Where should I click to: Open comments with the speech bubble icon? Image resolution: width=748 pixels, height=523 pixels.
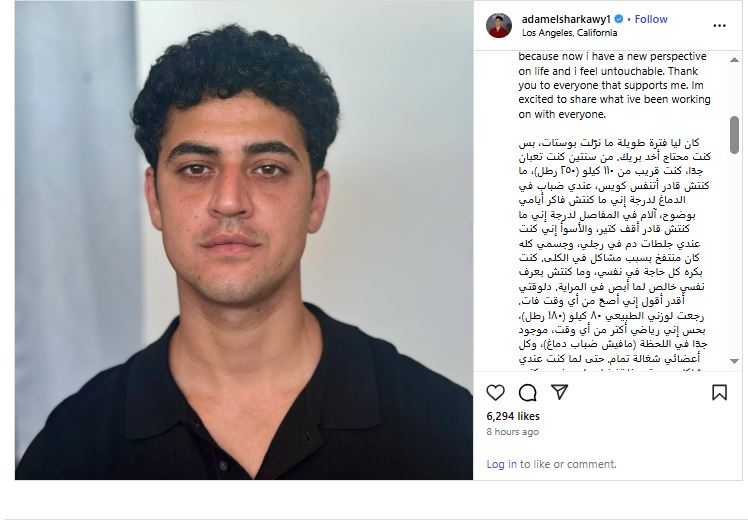[528, 393]
